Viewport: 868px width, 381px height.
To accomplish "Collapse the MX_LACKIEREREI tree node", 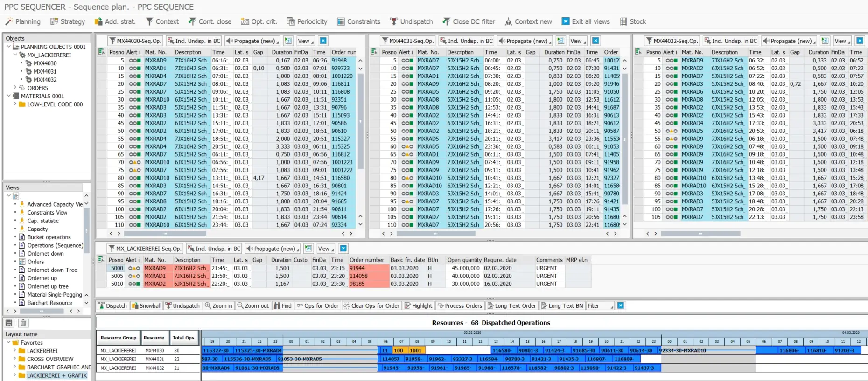I will pyautogui.click(x=15, y=55).
